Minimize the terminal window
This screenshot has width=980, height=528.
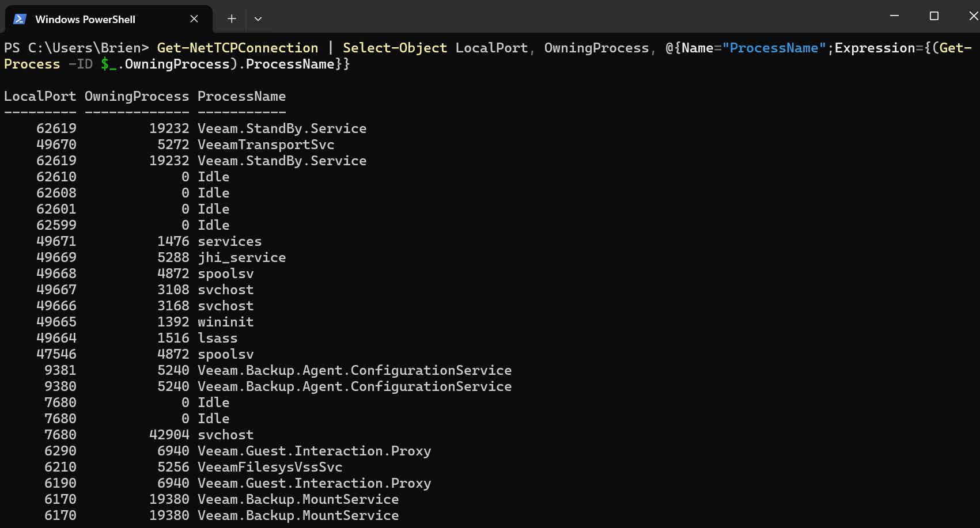[x=894, y=16]
